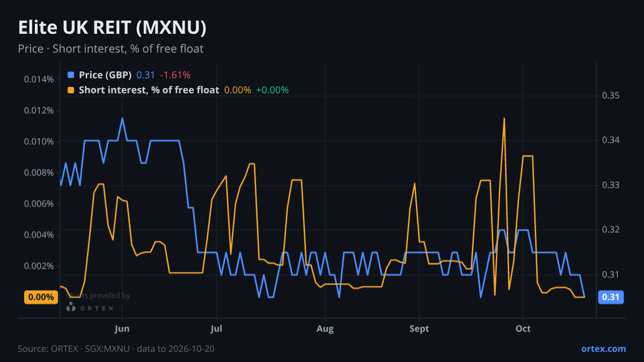Click the 0.012% left axis label
This screenshot has width=644, height=362.
coord(39,111)
